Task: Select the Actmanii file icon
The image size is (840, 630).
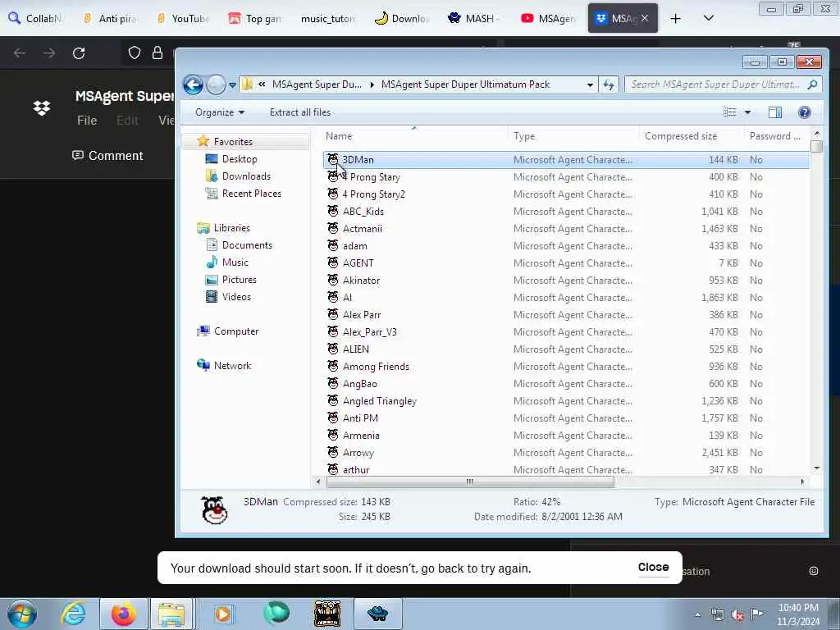Action: click(333, 228)
